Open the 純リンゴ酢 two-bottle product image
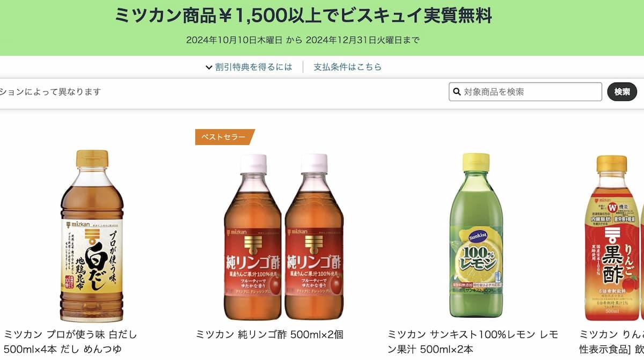The image size is (644, 360). point(283,237)
